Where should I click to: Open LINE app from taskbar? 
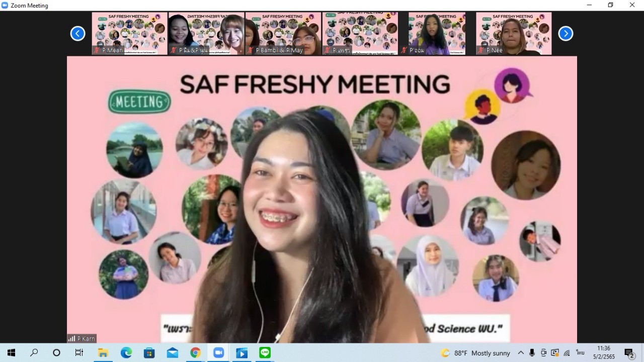coord(265,353)
